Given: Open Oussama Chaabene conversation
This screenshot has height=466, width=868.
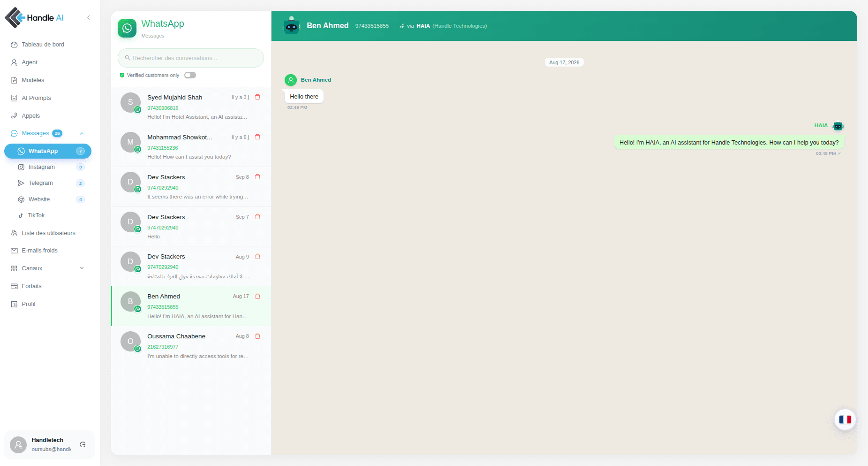Looking at the screenshot, I should tap(191, 346).
